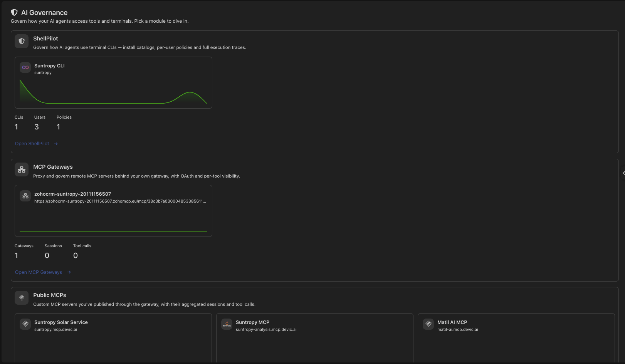Click the Suntropy MCP logo icon
Viewport: 625px width, 364px height.
click(227, 324)
